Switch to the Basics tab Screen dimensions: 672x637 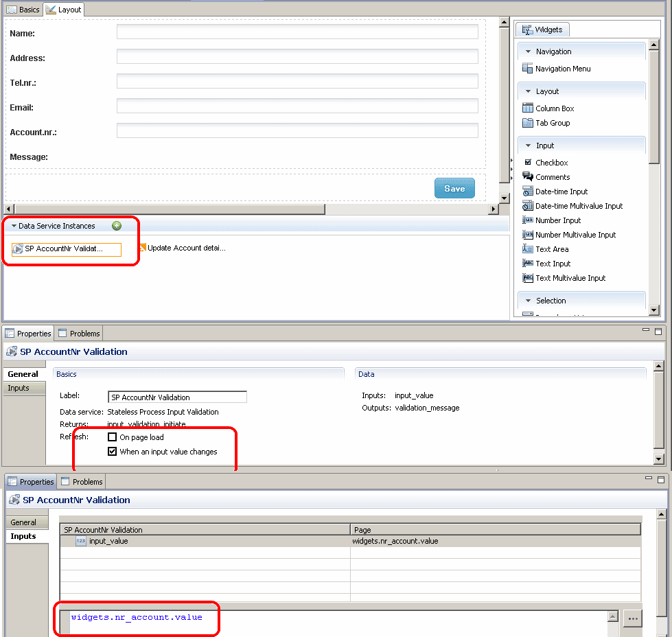(23, 10)
